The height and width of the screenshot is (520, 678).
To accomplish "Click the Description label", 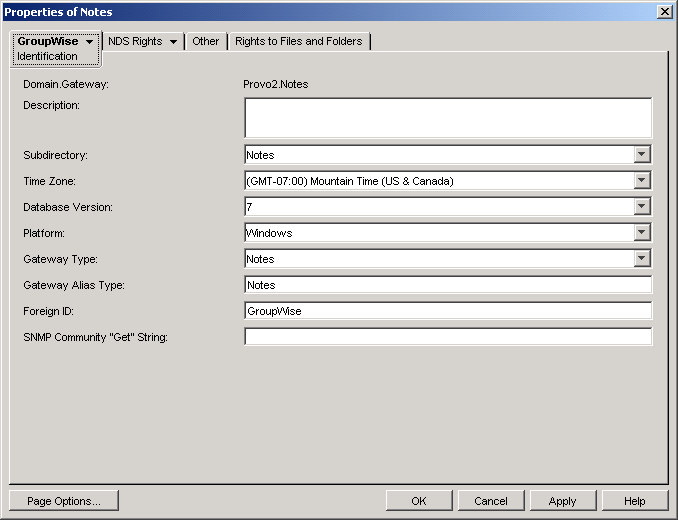I will click(x=51, y=105).
